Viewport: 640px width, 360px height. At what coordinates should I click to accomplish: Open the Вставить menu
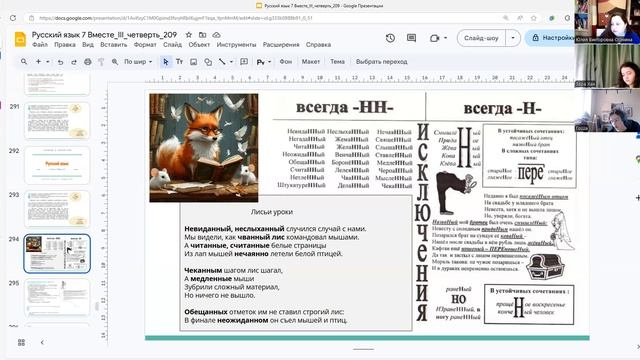(x=113, y=44)
